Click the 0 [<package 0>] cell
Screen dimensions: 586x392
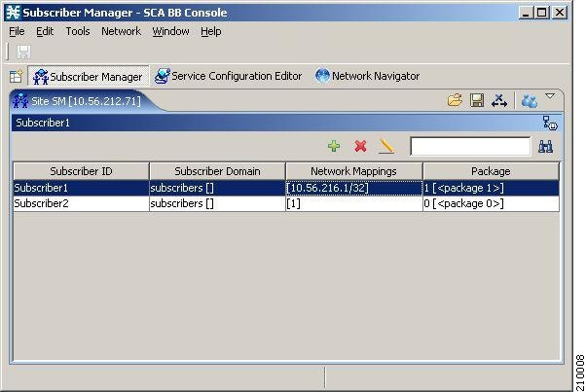coord(491,203)
